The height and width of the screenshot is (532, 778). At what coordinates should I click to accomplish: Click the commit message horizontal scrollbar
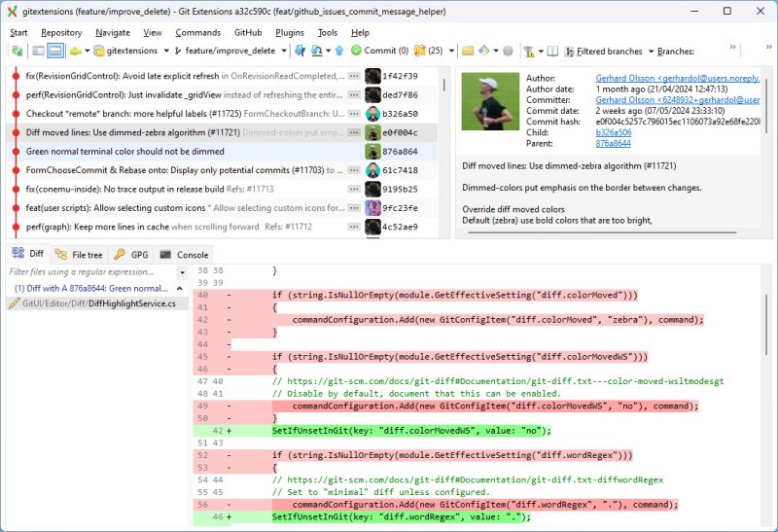click(603, 231)
